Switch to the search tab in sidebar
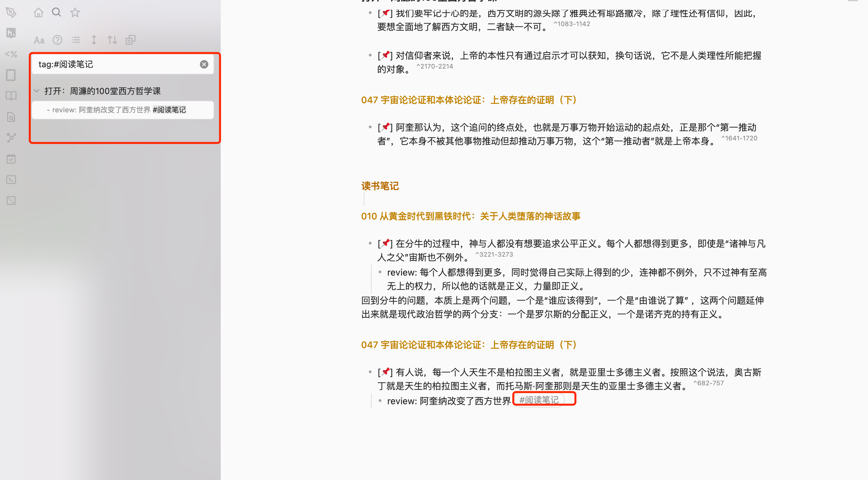 pyautogui.click(x=56, y=12)
